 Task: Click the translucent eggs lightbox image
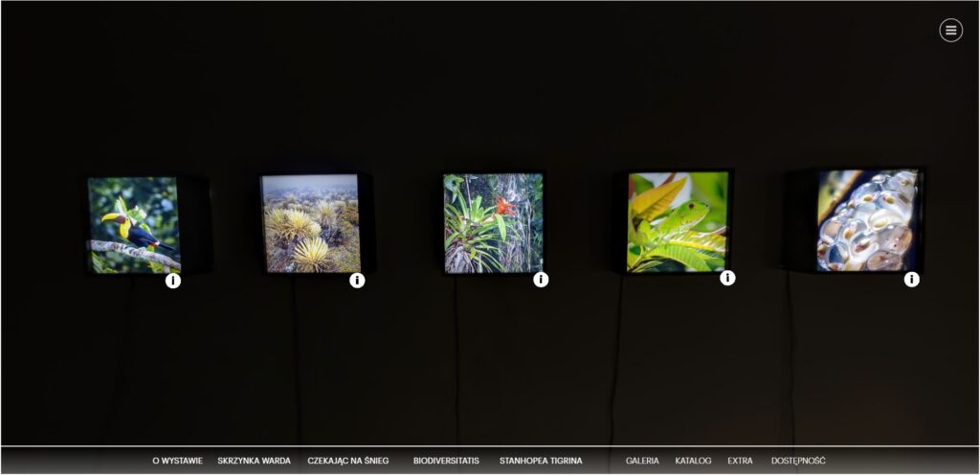pyautogui.click(x=867, y=220)
